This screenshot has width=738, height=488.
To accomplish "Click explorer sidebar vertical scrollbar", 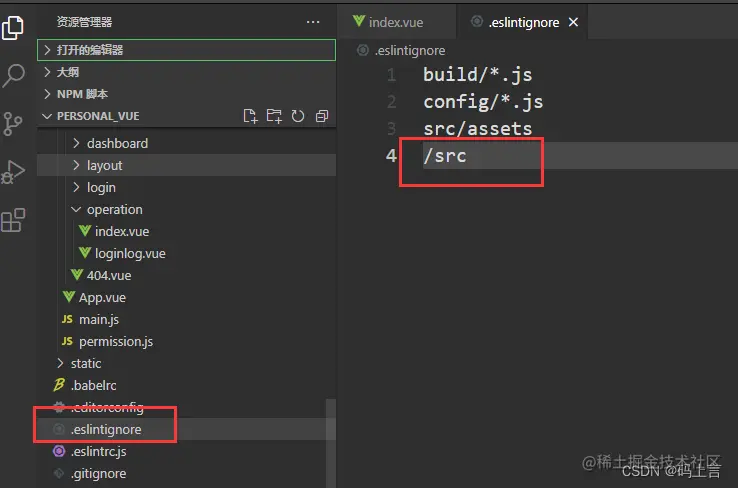I will (331, 442).
